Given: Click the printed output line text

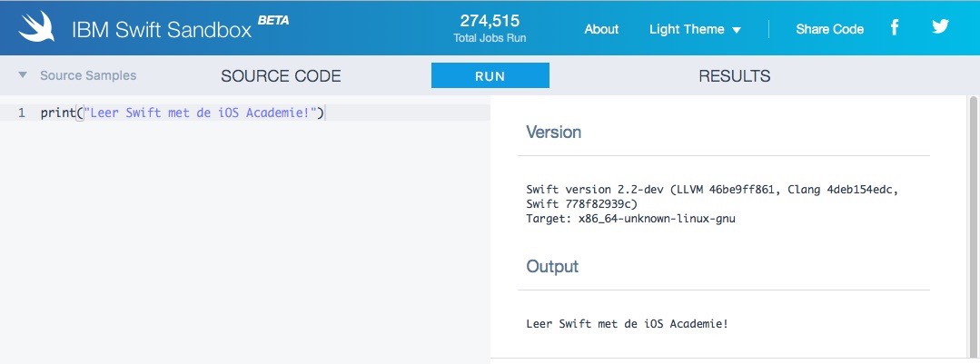Looking at the screenshot, I should coord(627,323).
